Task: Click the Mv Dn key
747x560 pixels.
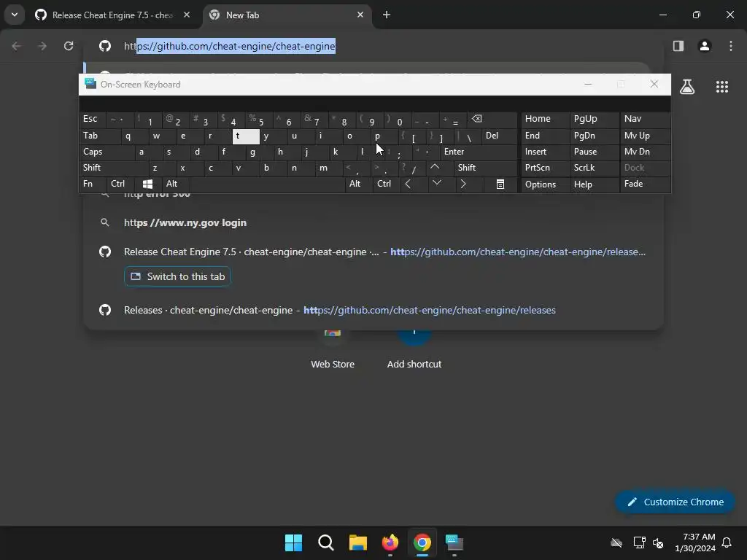Action: (x=645, y=152)
